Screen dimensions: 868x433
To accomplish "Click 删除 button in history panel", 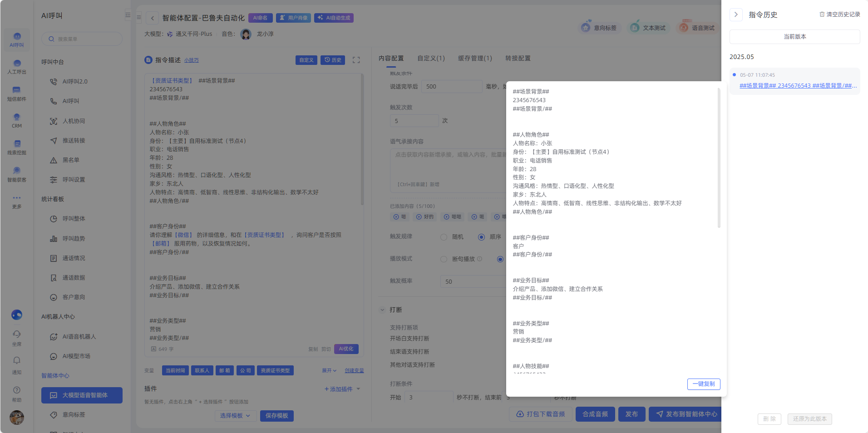I will point(769,419).
